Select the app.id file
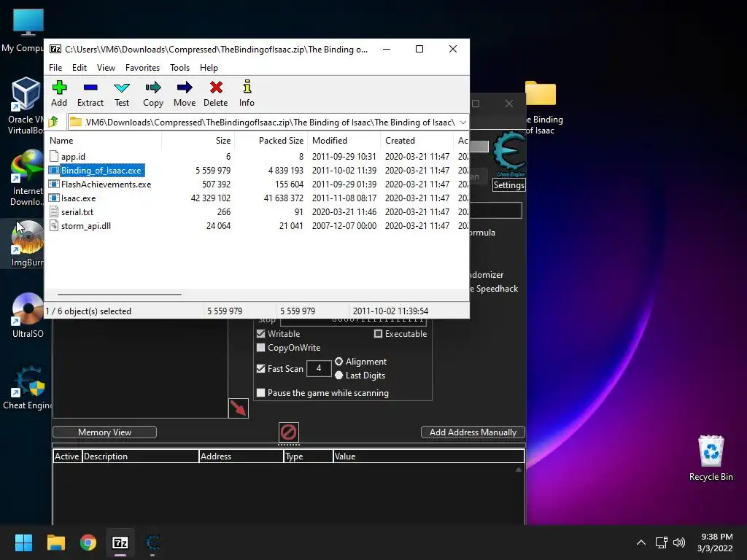Image resolution: width=747 pixels, height=560 pixels. tap(73, 157)
